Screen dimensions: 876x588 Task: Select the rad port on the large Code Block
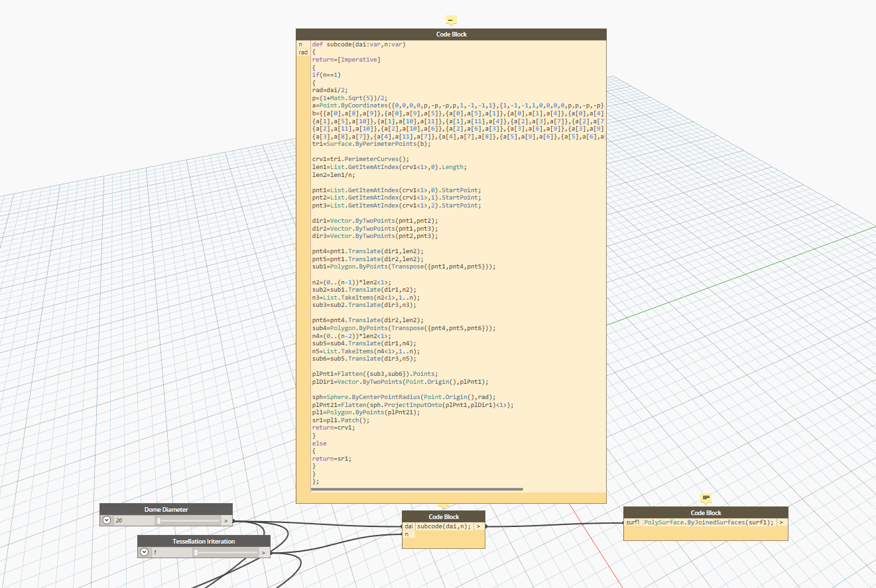(302, 52)
